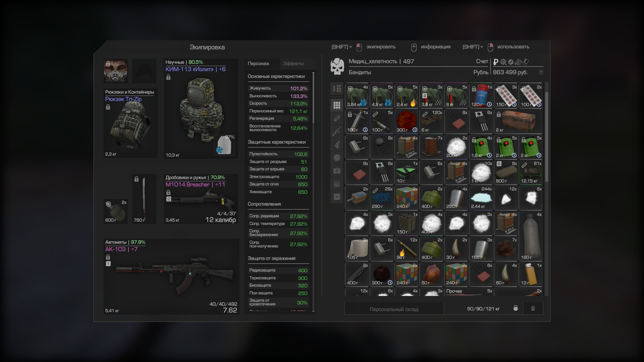
Task: Click the Персональный склад button
Action: pos(394,309)
